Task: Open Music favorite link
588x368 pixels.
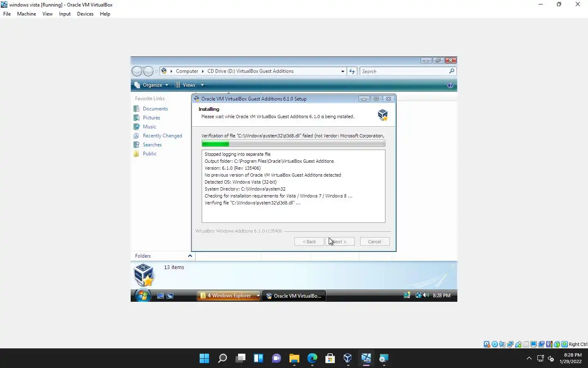Action: (x=149, y=127)
